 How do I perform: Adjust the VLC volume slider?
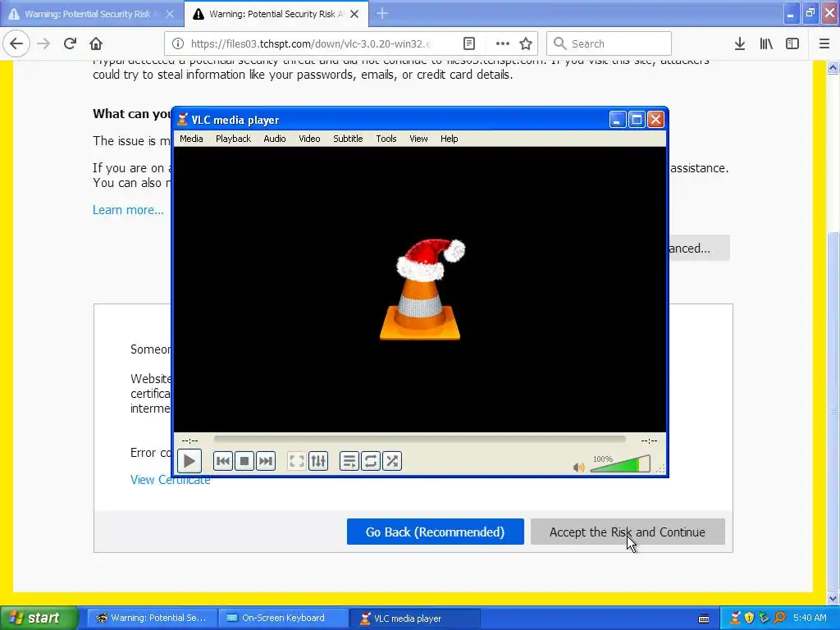(x=620, y=464)
